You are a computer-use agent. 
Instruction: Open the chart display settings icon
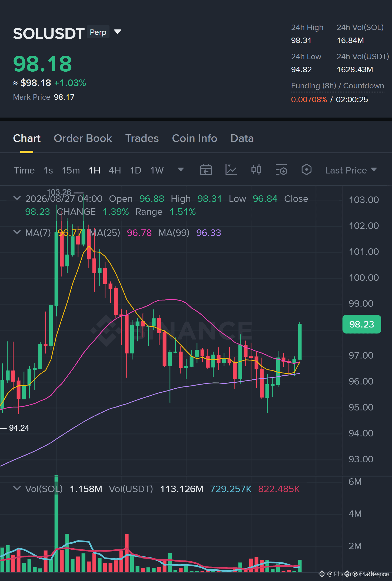point(281,170)
